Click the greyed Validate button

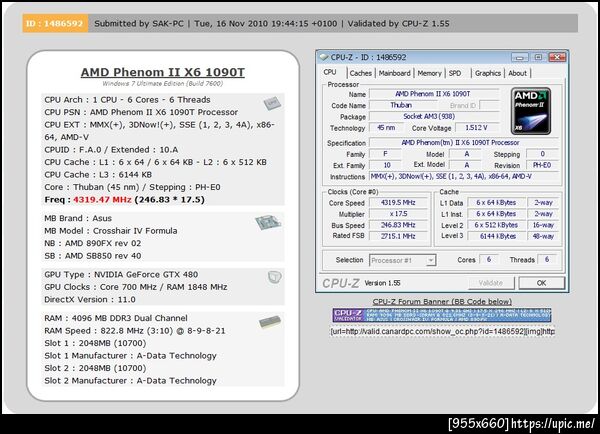[x=491, y=283]
